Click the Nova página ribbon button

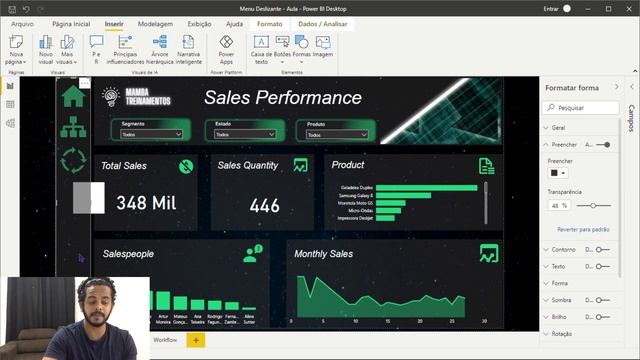[16, 49]
